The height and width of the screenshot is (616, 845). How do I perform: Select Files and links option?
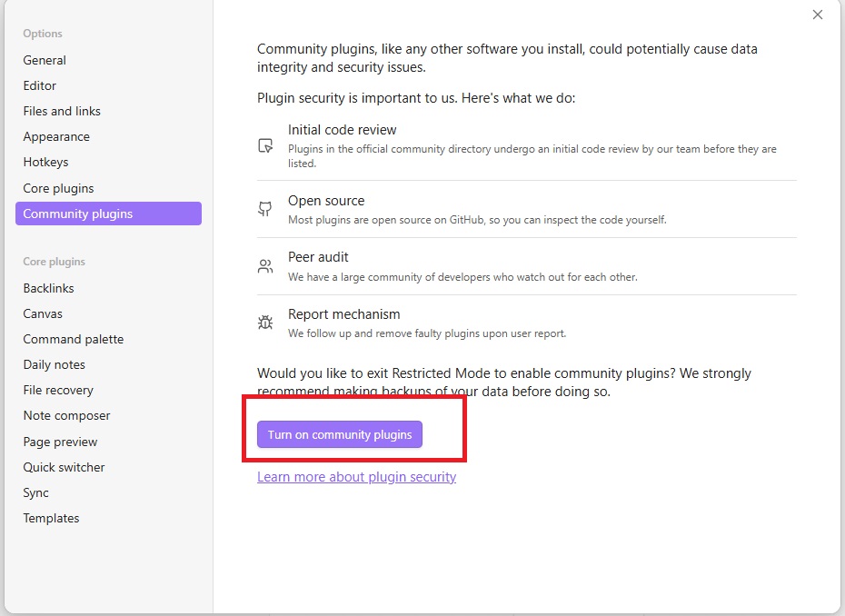(x=62, y=111)
